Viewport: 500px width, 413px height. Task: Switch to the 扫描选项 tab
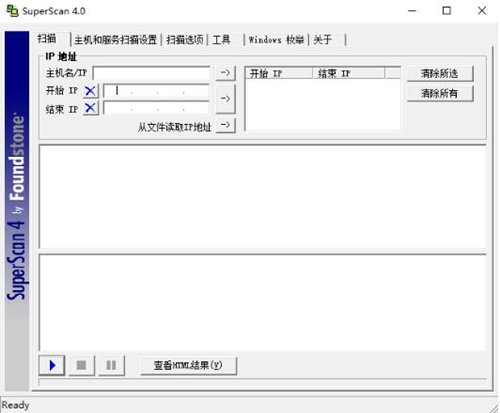point(185,40)
